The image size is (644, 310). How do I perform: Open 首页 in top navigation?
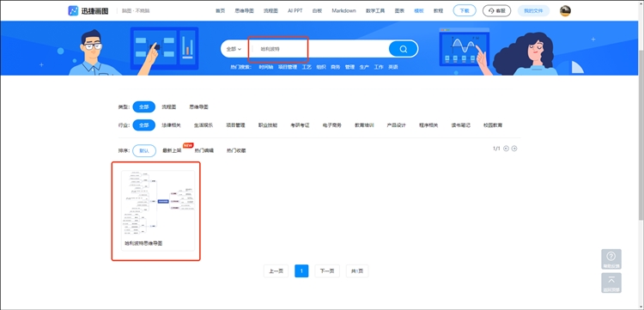point(221,11)
